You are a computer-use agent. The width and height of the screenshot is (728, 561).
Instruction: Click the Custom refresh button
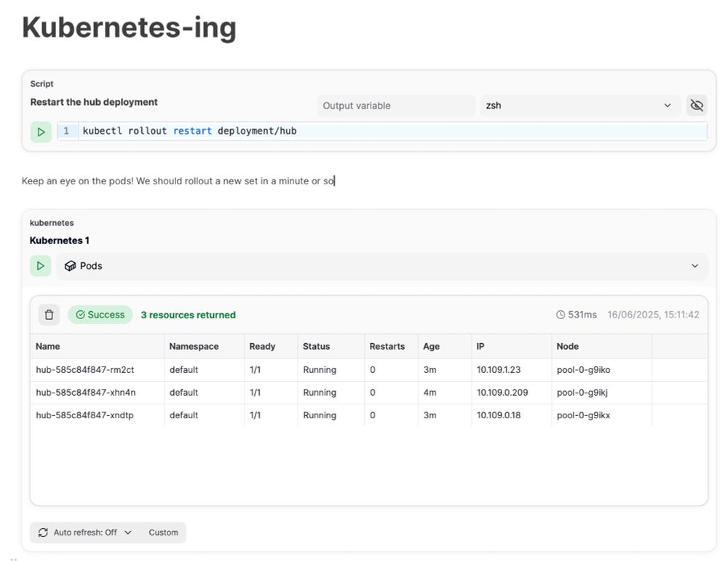[x=163, y=533]
